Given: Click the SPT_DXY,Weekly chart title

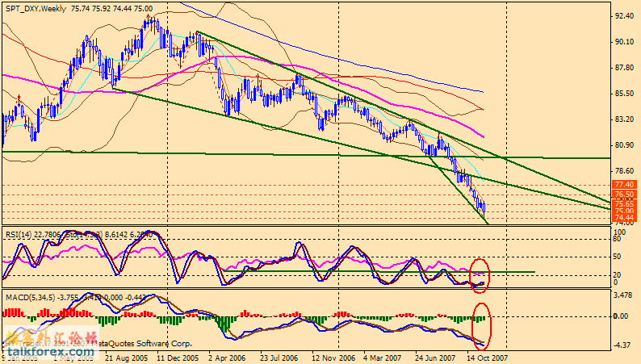Looking at the screenshot, I should 36,9.
